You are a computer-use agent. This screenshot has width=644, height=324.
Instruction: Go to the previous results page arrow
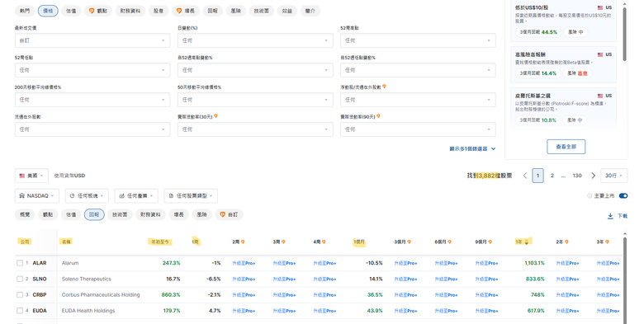(525, 176)
